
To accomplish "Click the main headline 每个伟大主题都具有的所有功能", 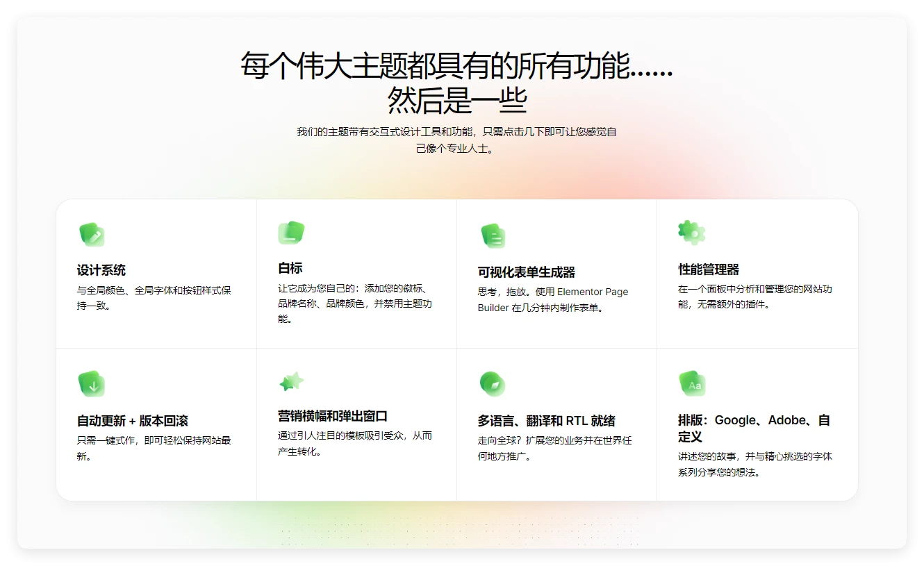I will 456,67.
